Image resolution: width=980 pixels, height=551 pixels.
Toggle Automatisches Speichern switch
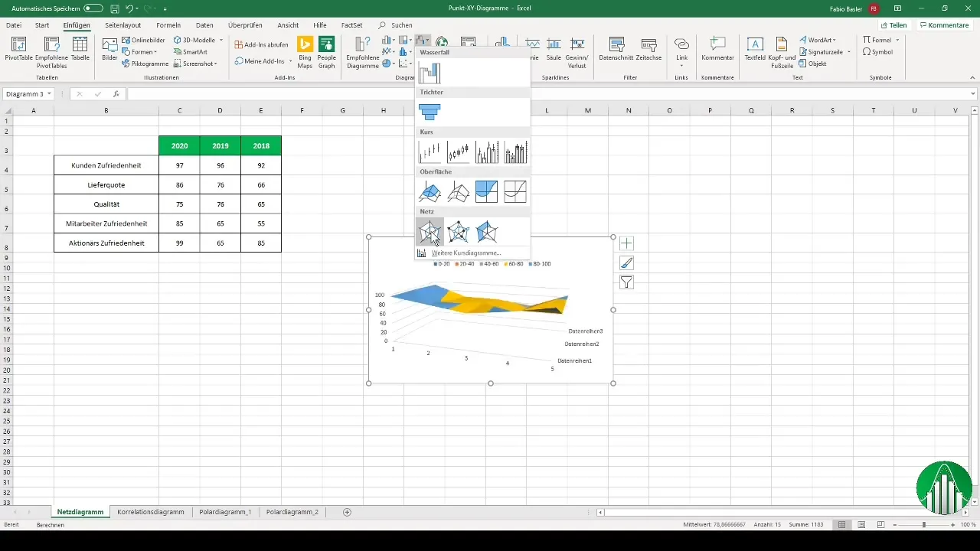[93, 8]
